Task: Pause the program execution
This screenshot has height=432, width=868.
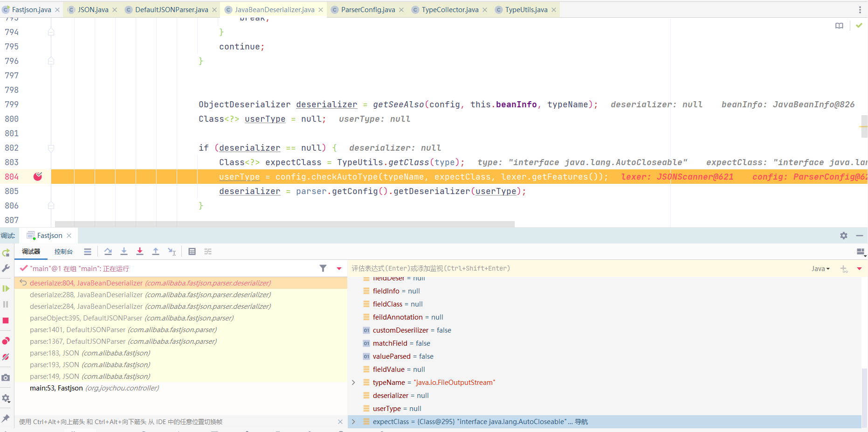Action: [x=6, y=304]
